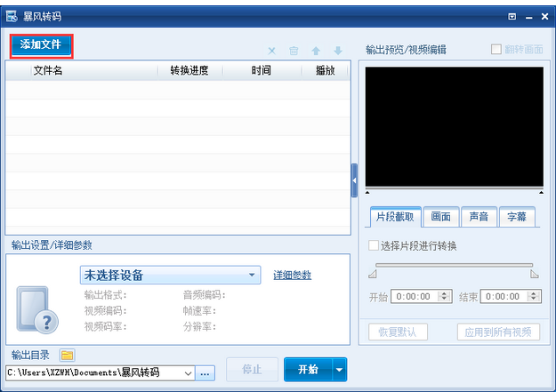Click the 停止 button
This screenshot has height=392, width=556.
coord(252,369)
